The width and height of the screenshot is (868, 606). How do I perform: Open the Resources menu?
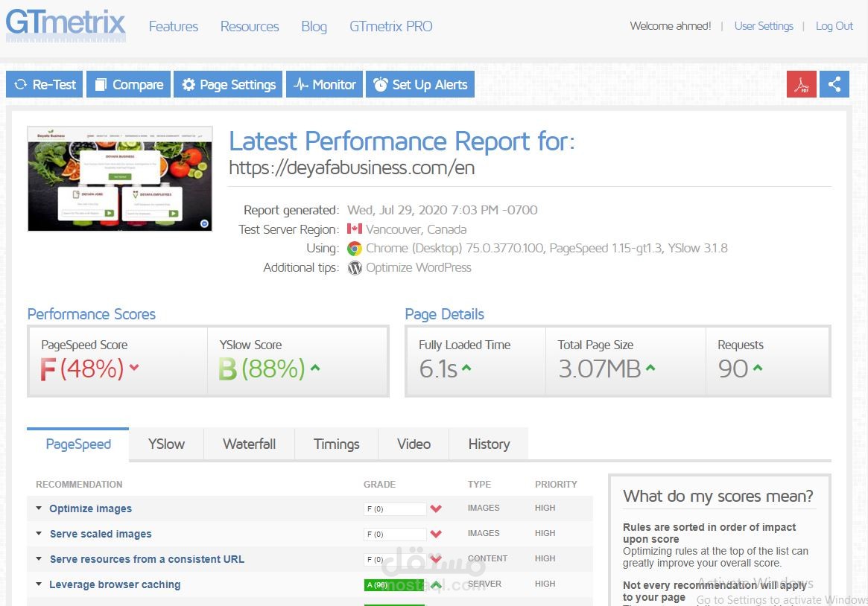[x=250, y=27]
